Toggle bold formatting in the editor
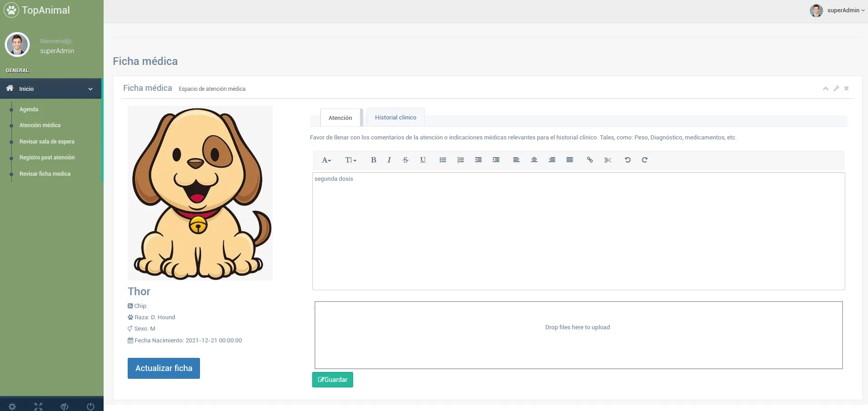The image size is (868, 411). click(373, 160)
